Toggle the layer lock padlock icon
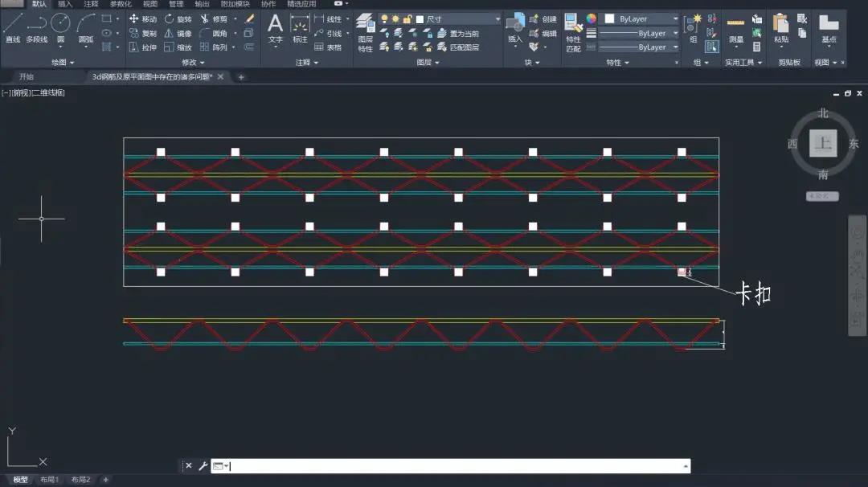 tap(407, 18)
